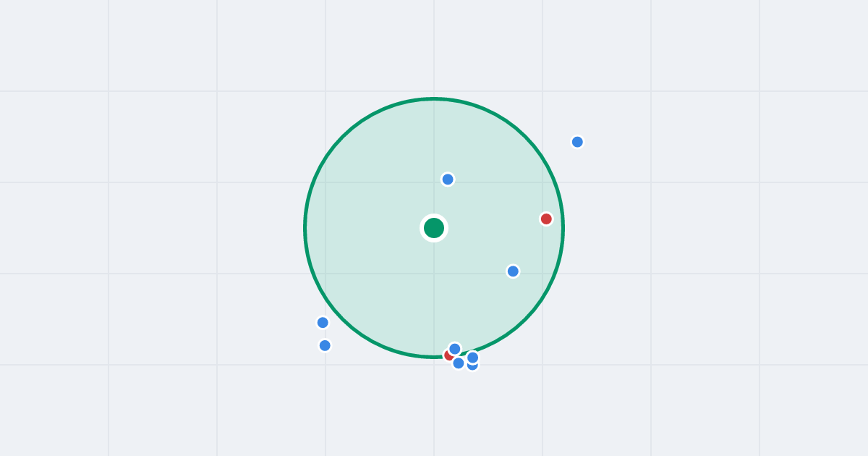The image size is (868, 456).
Task: Select the blue dot directly beneath the cluster's red dot
Action: pyautogui.click(x=459, y=363)
